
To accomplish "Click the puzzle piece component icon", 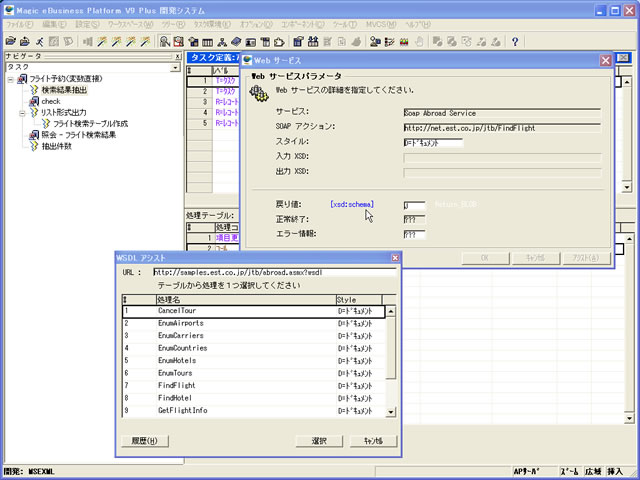I will [279, 41].
